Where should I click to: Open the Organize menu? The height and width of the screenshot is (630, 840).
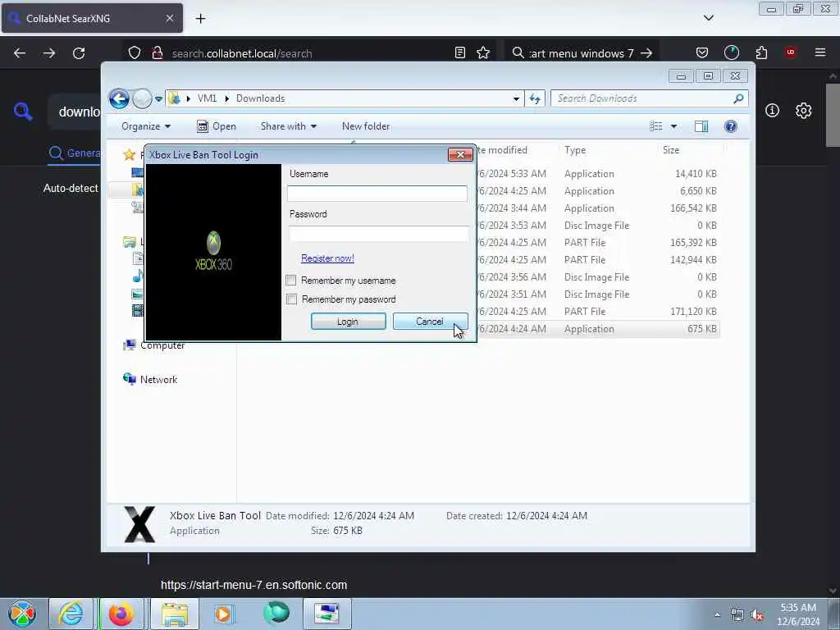pyautogui.click(x=146, y=126)
